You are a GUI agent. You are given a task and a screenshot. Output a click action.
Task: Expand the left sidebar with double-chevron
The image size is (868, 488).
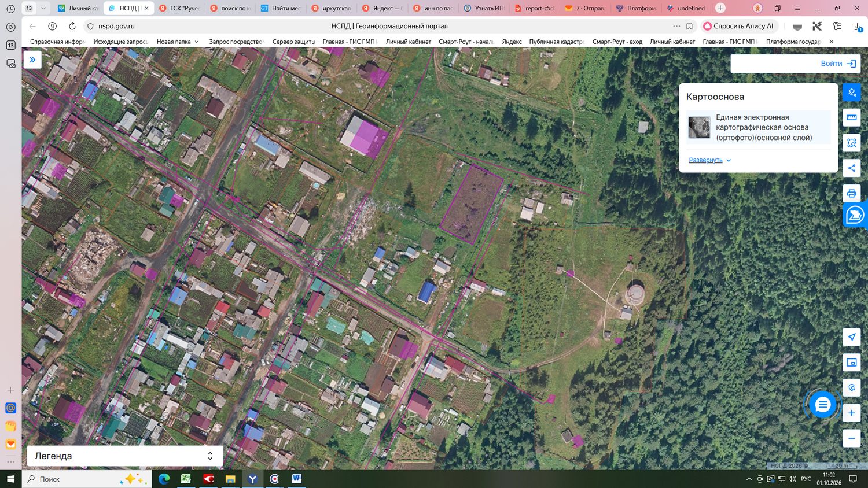pyautogui.click(x=32, y=60)
